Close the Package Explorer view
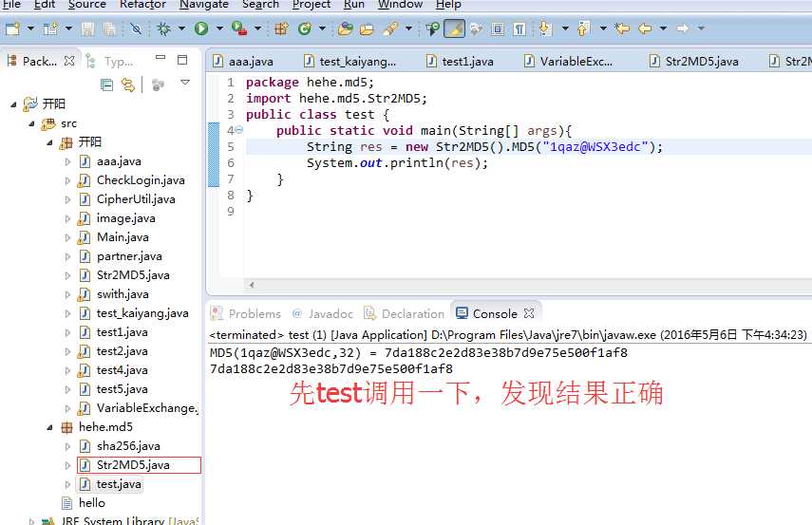 point(69,61)
